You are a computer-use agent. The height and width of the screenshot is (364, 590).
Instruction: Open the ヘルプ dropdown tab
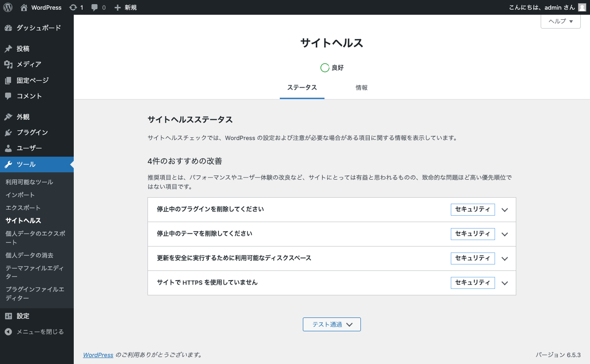560,21
